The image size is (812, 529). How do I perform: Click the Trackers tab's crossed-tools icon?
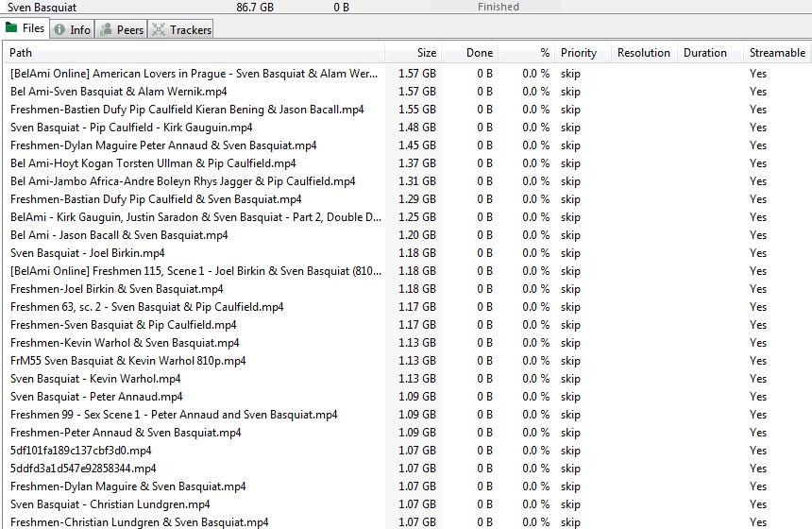(159, 30)
